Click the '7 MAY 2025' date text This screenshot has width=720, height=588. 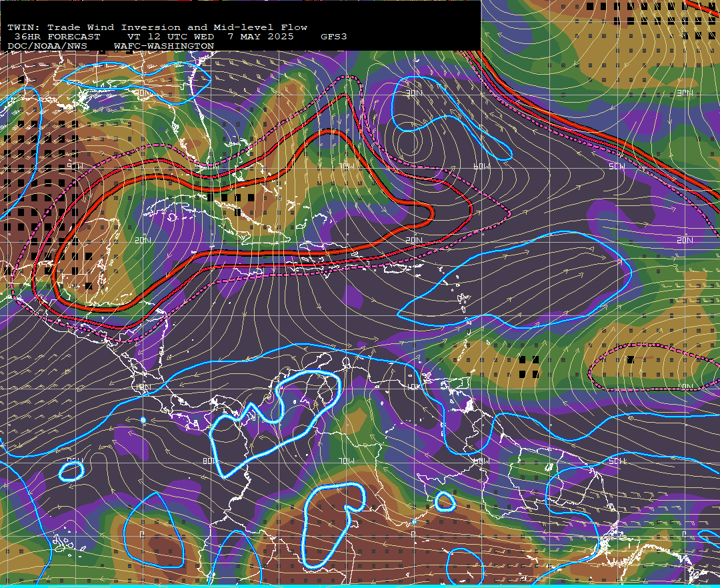pos(261,37)
